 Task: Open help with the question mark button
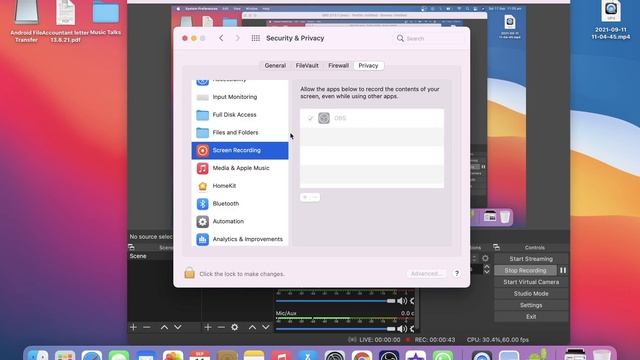click(457, 273)
